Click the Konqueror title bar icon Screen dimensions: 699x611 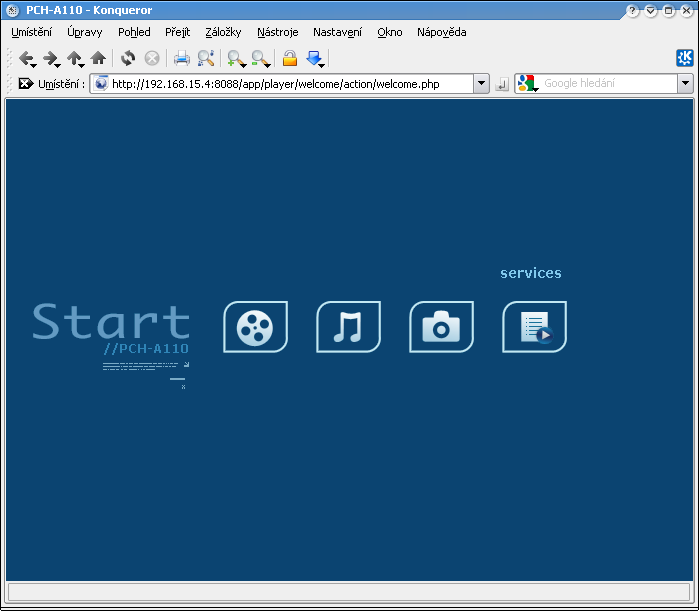[12, 10]
